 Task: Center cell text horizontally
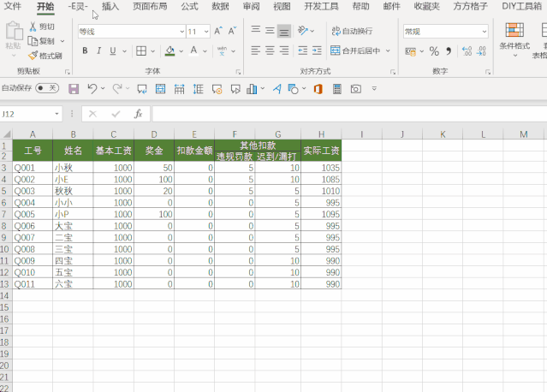coord(270,50)
